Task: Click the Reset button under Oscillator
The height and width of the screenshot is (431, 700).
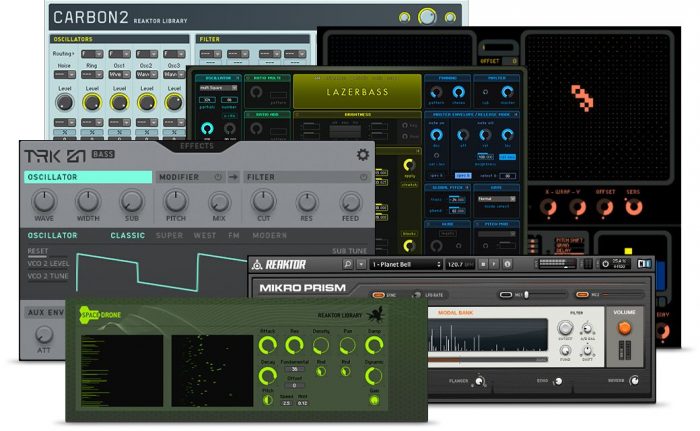Action: [x=37, y=251]
